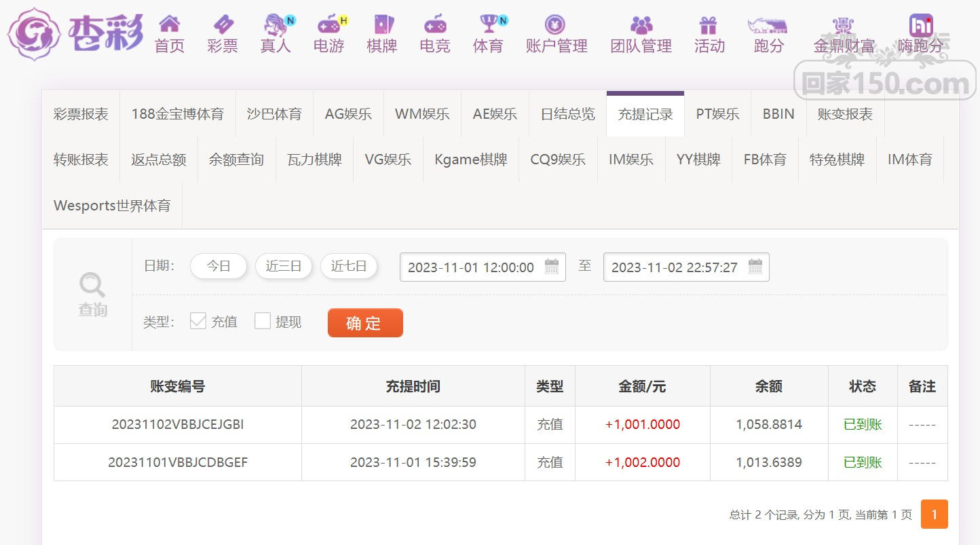Click the 今日 quick date button
Screen dimensions: 980x545
(x=219, y=266)
